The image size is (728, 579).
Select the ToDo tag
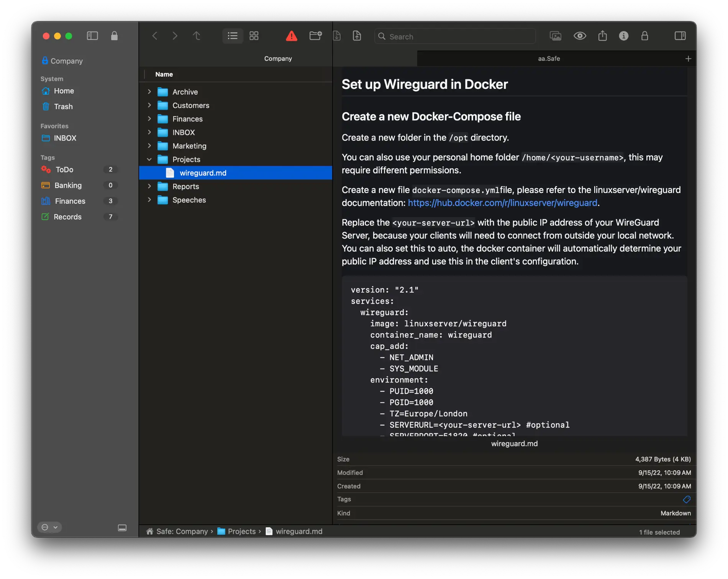(x=79, y=170)
